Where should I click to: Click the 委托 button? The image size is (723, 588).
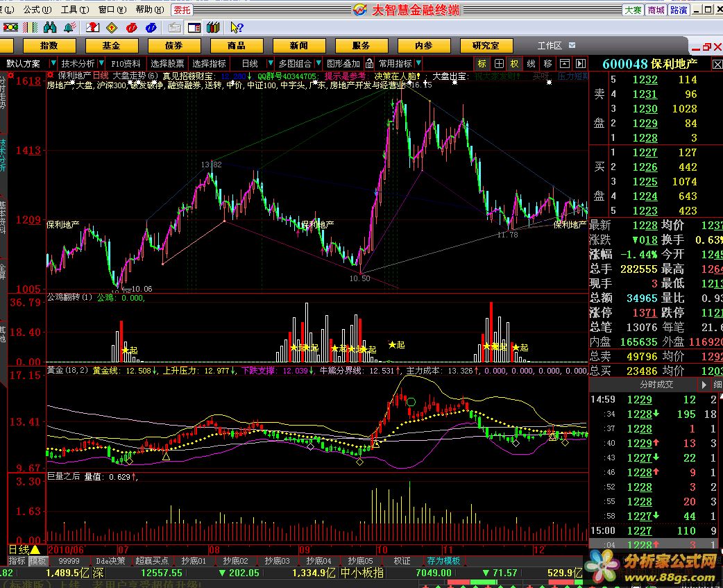pos(182,10)
